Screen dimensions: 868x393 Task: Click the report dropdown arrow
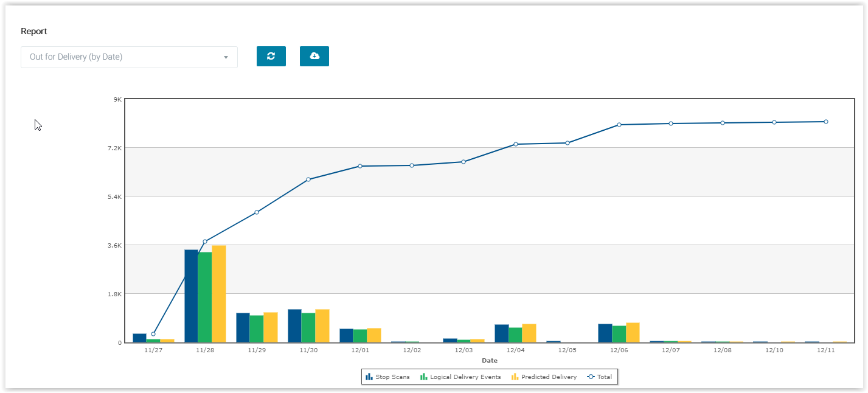click(x=226, y=57)
